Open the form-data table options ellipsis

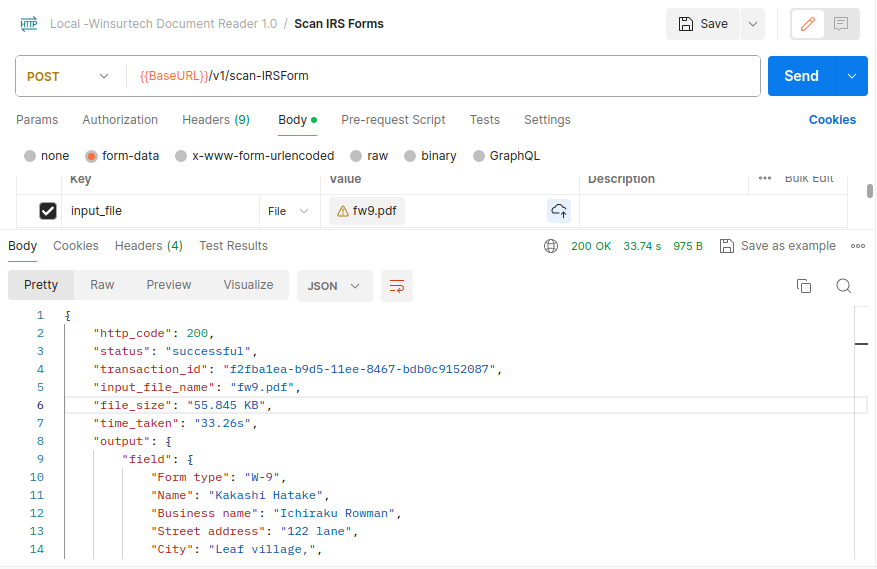[x=765, y=178]
